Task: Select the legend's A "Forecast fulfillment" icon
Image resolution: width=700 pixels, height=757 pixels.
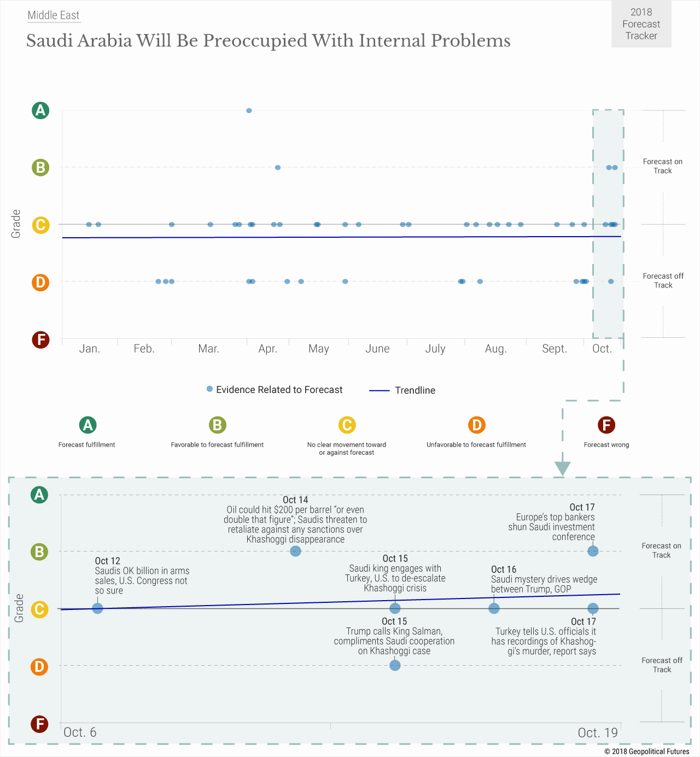Action: pos(87,425)
